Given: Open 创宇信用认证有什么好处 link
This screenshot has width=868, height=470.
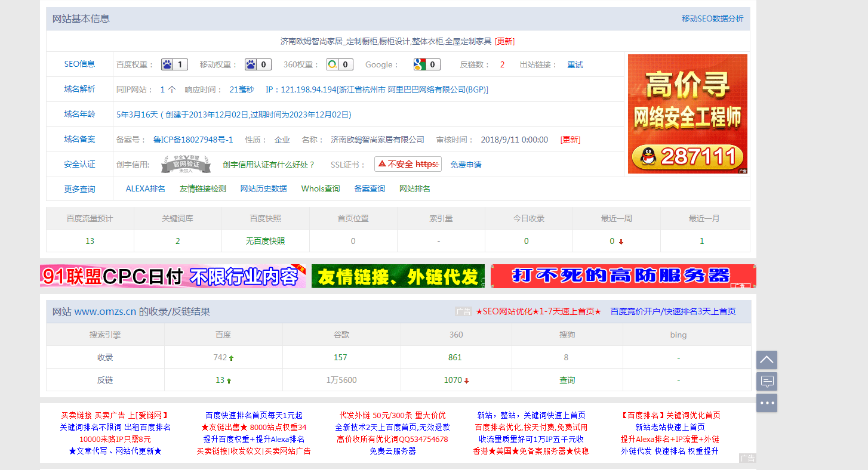Looking at the screenshot, I should coord(269,165).
